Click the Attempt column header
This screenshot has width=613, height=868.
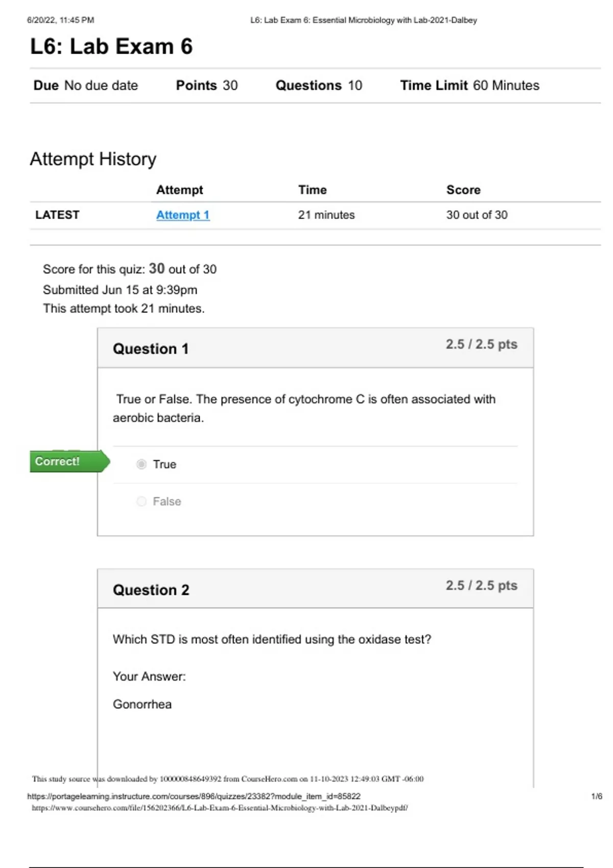(179, 190)
